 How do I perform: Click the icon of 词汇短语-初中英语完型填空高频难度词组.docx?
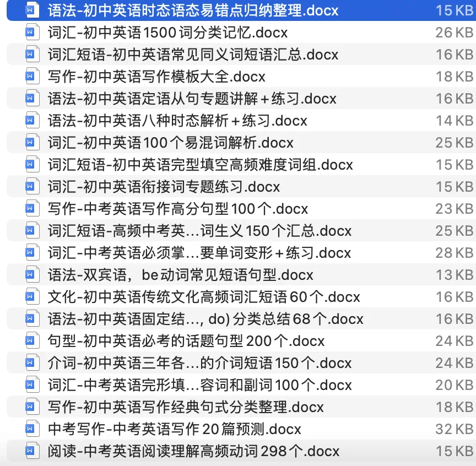(x=32, y=164)
